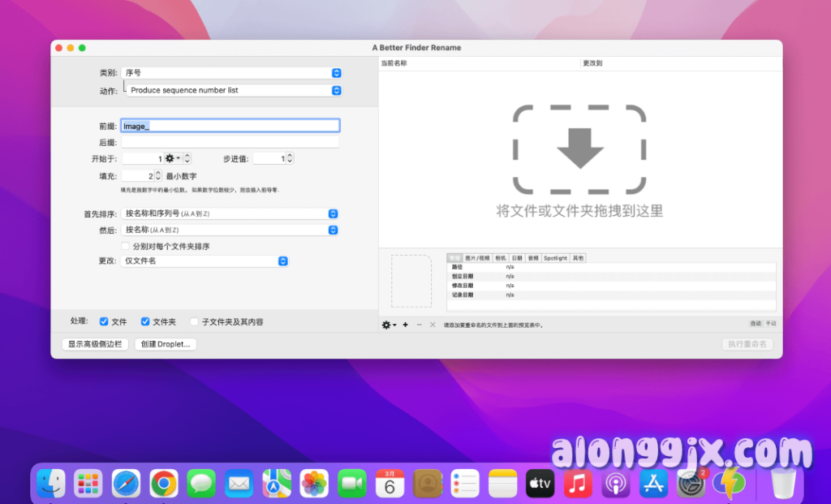
Task: Open Google Chrome from the Dock
Action: coord(163,485)
